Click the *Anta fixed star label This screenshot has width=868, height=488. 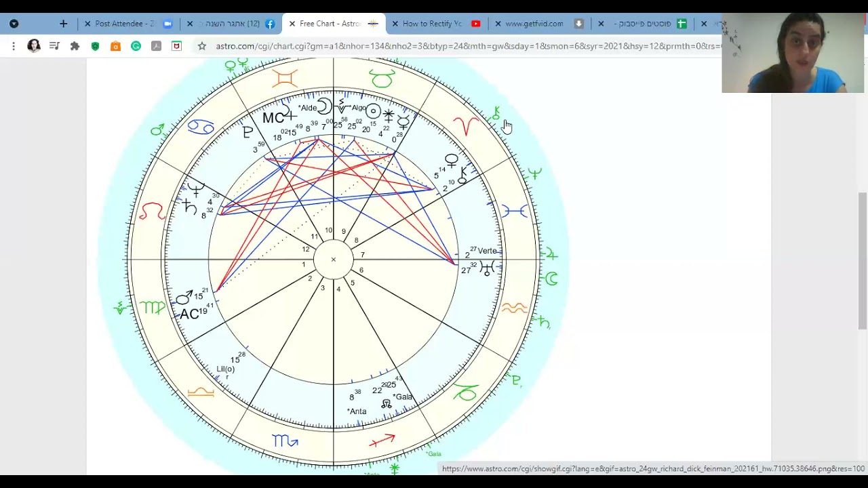pyautogui.click(x=356, y=411)
